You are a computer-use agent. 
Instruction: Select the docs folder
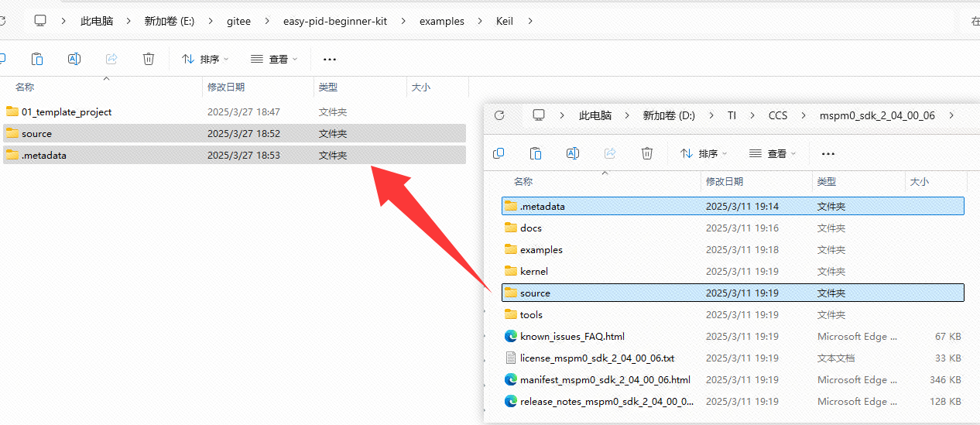pos(733,228)
